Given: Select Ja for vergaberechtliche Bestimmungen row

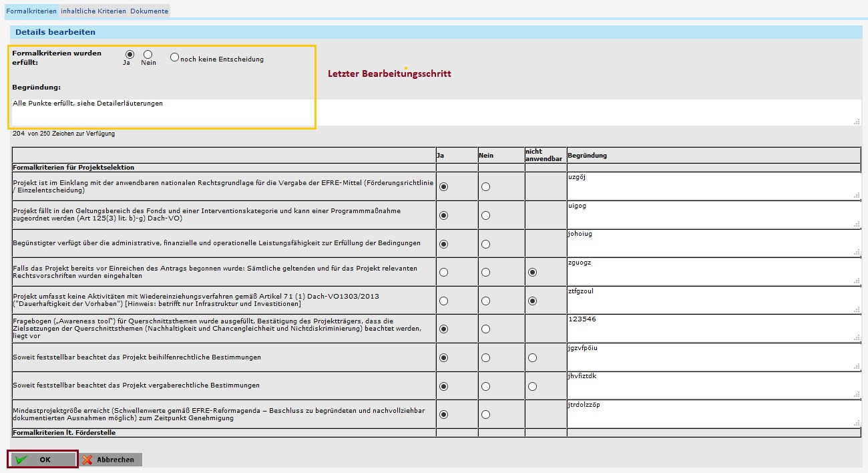Looking at the screenshot, I should (444, 386).
